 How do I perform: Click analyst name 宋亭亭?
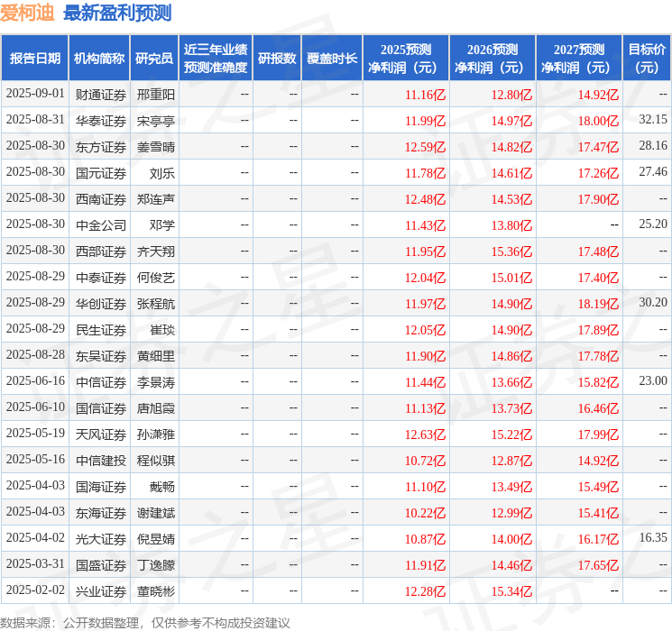click(155, 121)
